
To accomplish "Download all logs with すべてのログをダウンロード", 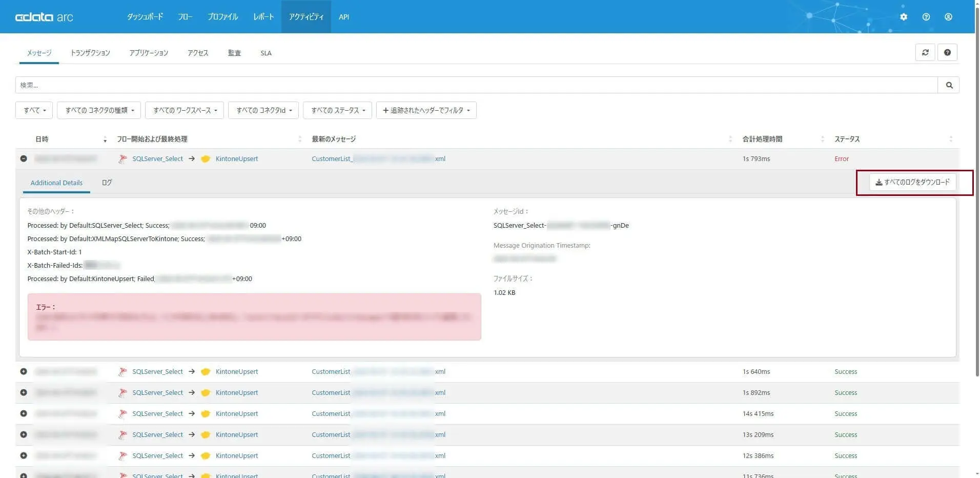I will (x=912, y=182).
